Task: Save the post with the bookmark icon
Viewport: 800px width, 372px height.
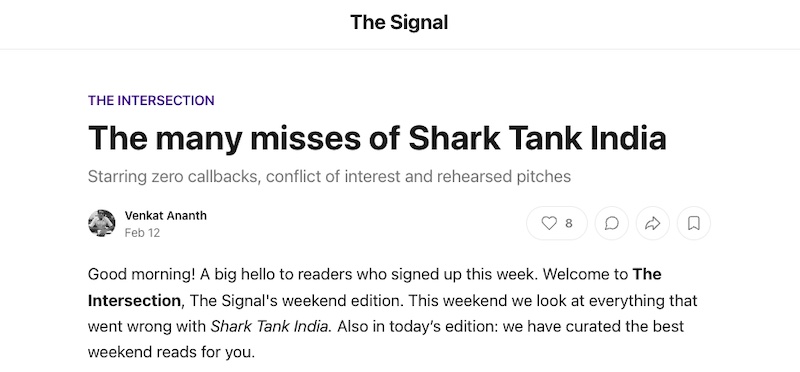Action: coord(693,223)
